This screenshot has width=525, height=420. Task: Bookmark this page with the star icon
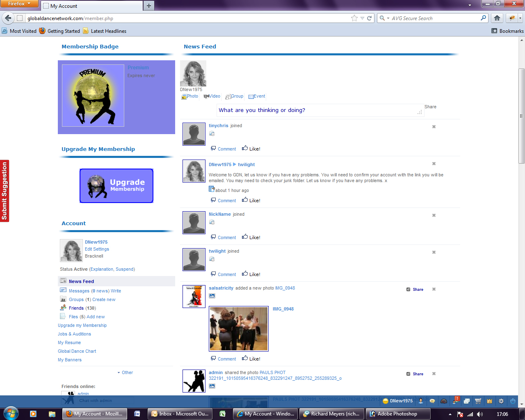[354, 18]
